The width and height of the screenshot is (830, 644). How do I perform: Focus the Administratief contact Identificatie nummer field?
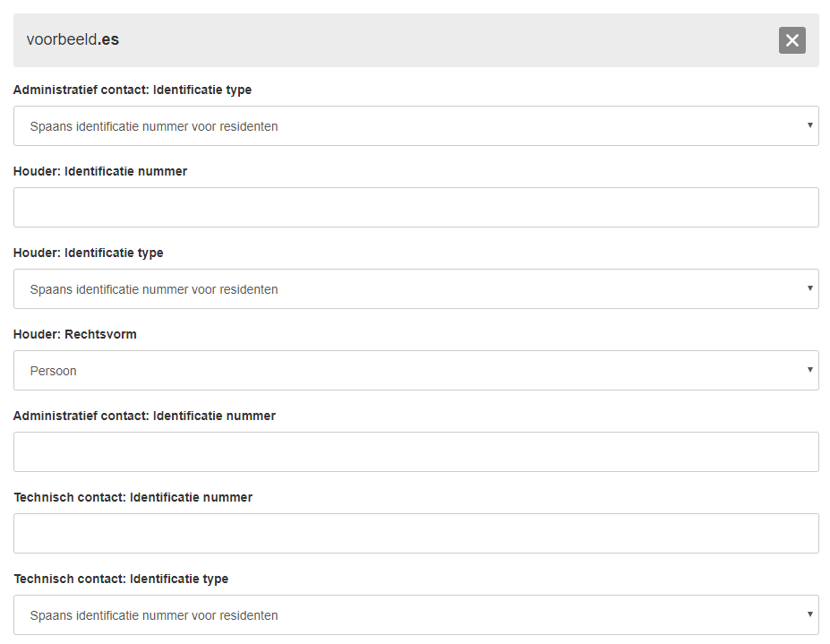coord(415,452)
